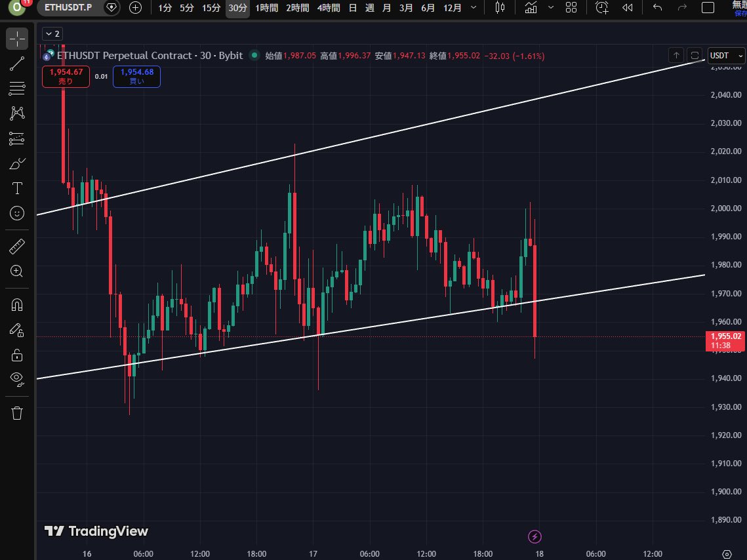Open the ETHUSDT.P symbol search
The height and width of the screenshot is (560, 747).
click(68, 8)
